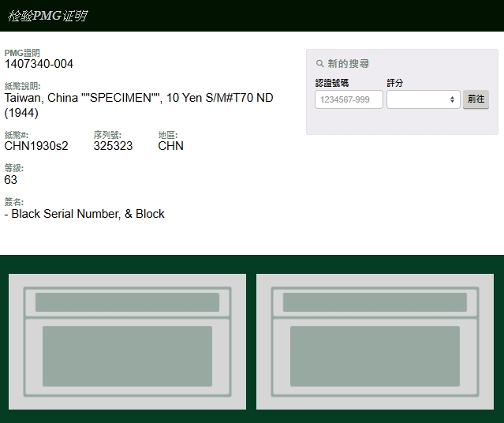Click the 新的搜尋 heading

coord(349,63)
